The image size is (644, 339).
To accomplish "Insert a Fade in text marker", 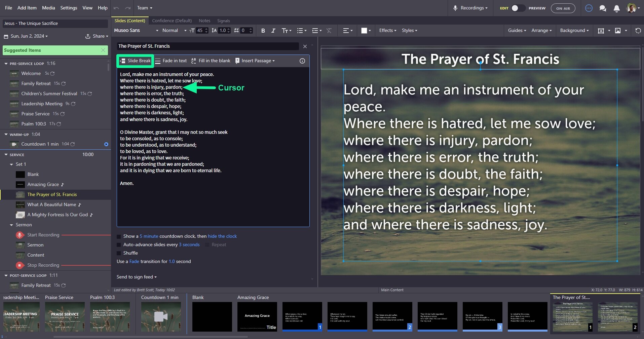I will click(x=171, y=61).
